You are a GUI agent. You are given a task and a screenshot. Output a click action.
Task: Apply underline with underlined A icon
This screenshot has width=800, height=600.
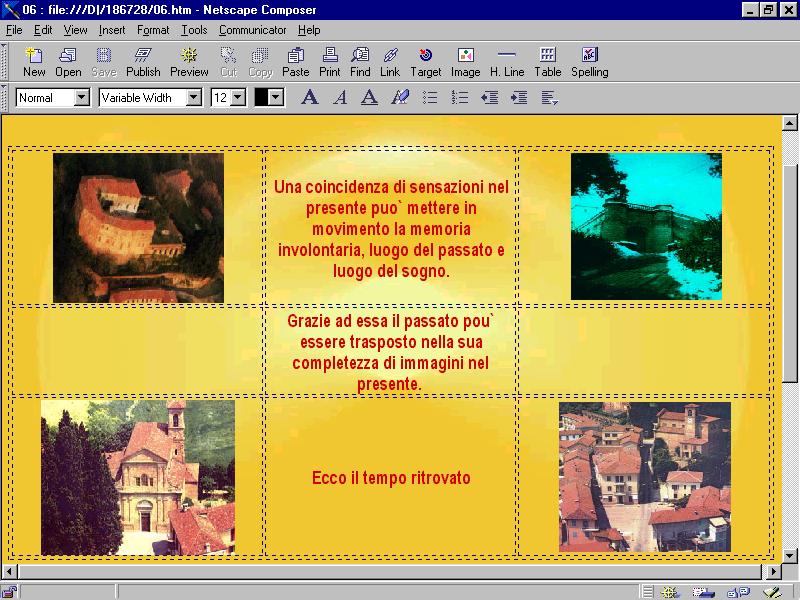point(369,97)
